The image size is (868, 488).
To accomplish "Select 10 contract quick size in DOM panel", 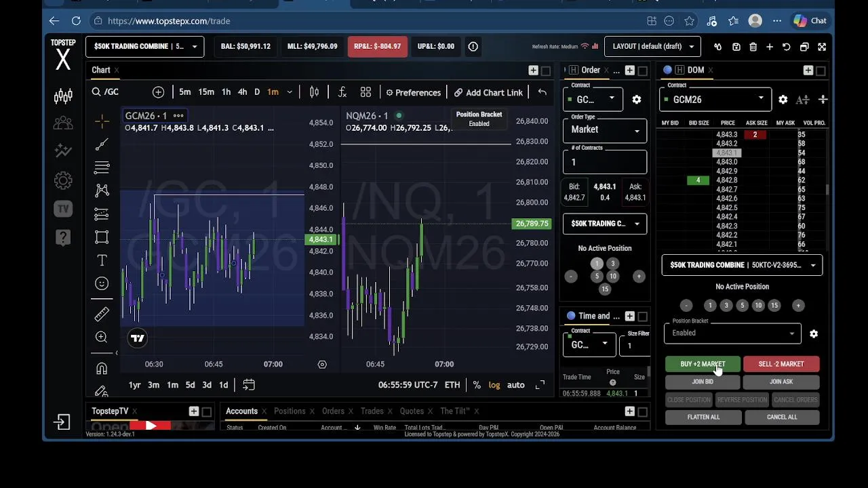I will [758, 306].
